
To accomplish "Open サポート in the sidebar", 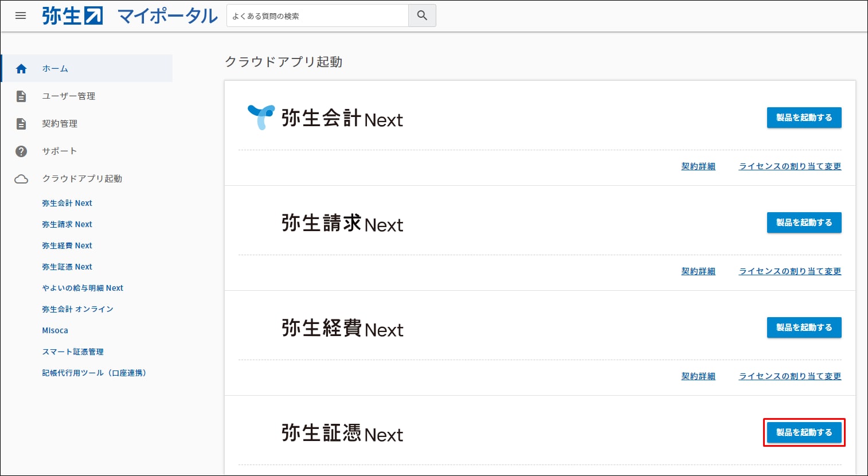I will 59,151.
